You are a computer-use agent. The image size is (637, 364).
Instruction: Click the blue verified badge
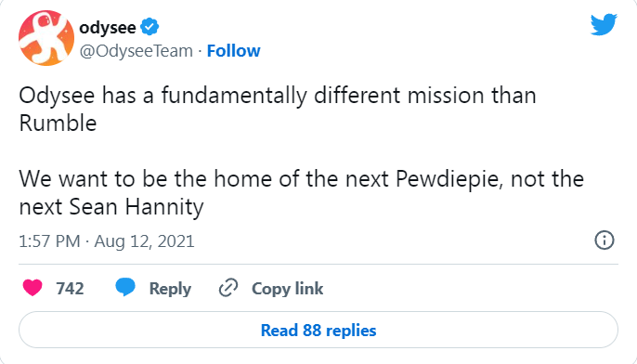point(149,27)
